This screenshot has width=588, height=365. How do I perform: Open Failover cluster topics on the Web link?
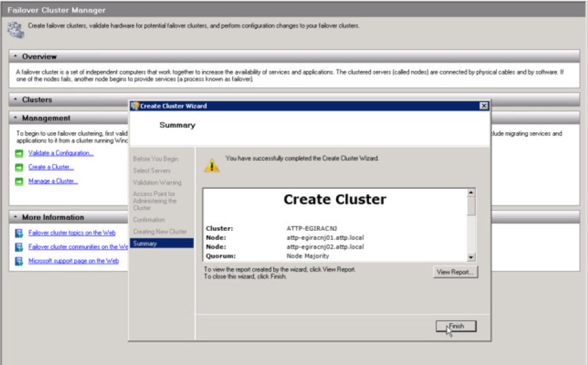coord(72,233)
